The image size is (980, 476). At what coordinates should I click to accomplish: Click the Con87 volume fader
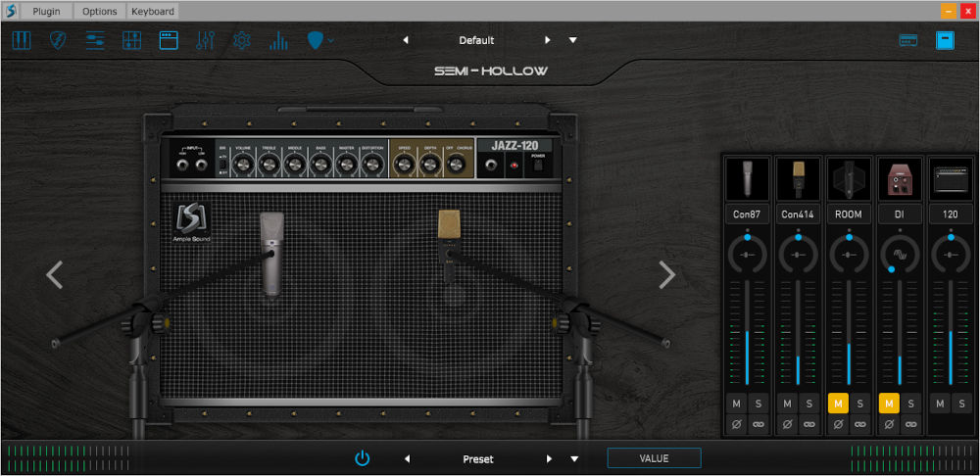(748, 333)
